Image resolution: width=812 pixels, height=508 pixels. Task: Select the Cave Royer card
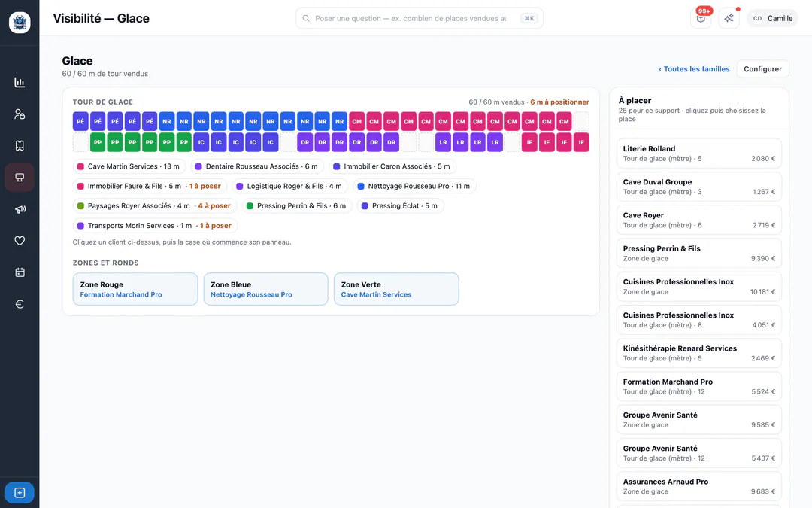tap(698, 220)
